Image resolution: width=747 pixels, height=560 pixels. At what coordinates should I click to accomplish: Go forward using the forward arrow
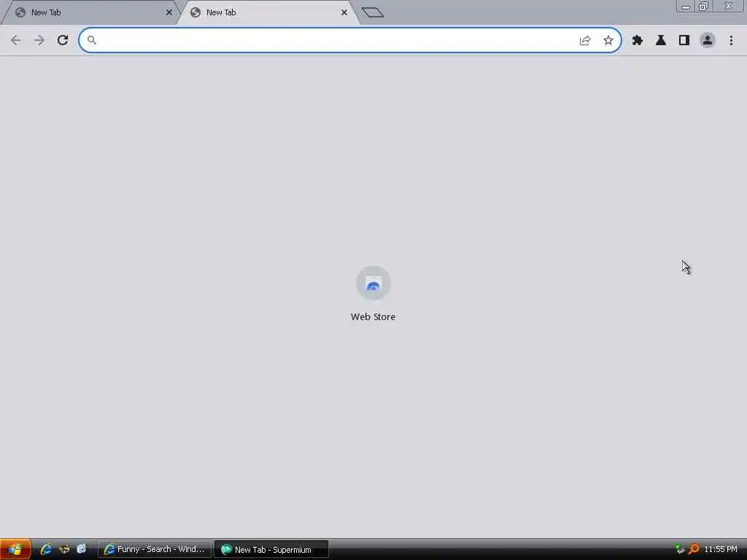coord(39,41)
